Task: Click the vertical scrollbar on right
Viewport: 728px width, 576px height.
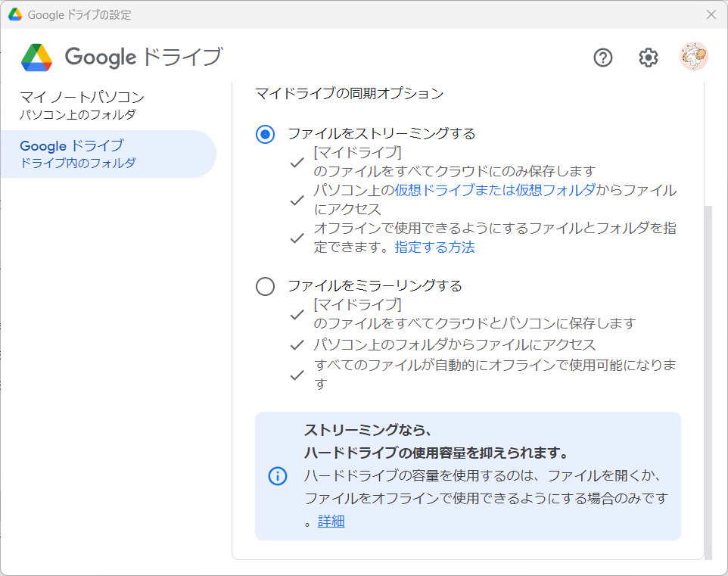Action: (708, 381)
